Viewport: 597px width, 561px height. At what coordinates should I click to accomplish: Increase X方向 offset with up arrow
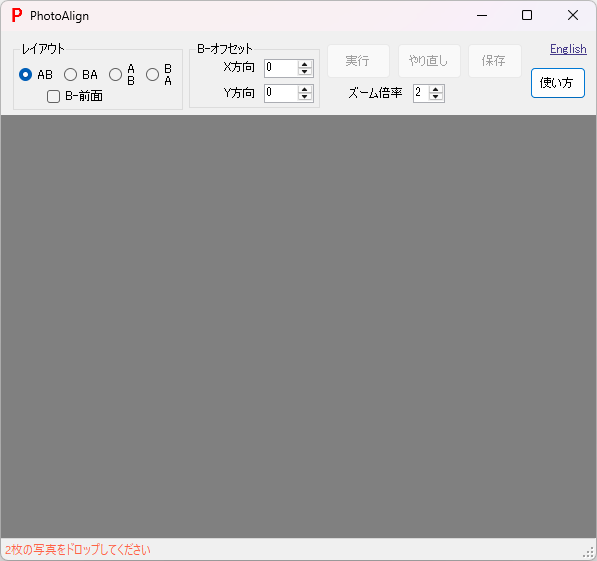point(305,65)
